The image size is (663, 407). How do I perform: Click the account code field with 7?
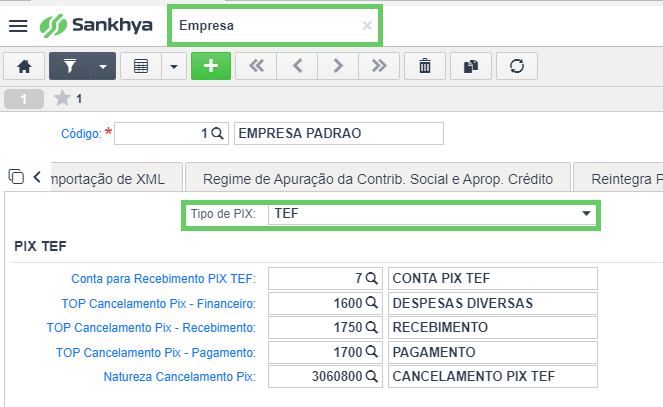pos(325,278)
